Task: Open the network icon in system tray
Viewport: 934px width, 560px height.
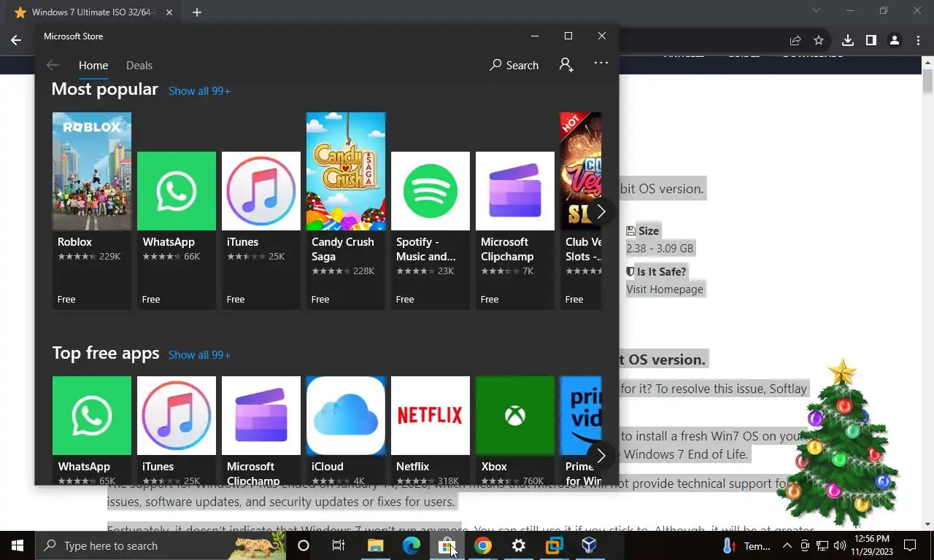Action: 822,545
